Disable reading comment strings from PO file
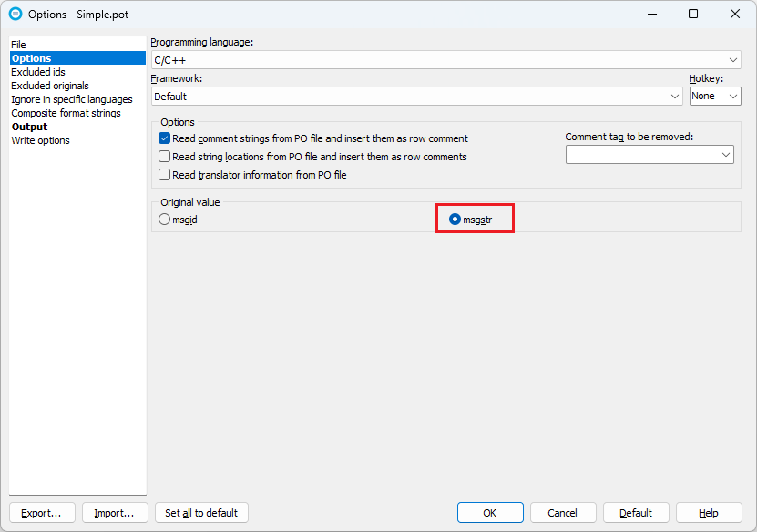Screen dimensions: 757x532 coord(165,138)
